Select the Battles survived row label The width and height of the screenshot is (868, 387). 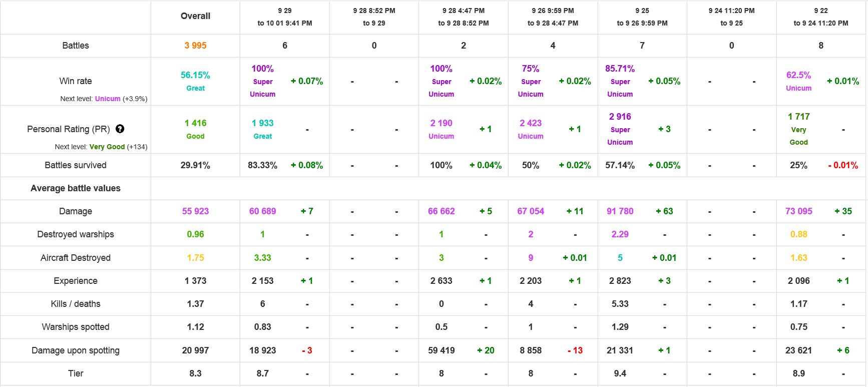(x=76, y=165)
